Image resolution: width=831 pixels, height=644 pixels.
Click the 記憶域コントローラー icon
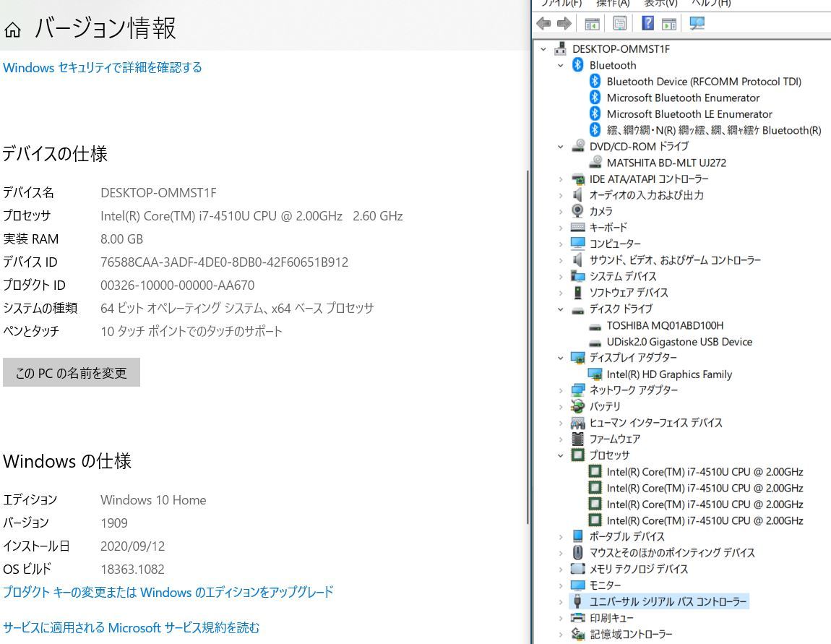pos(577,634)
